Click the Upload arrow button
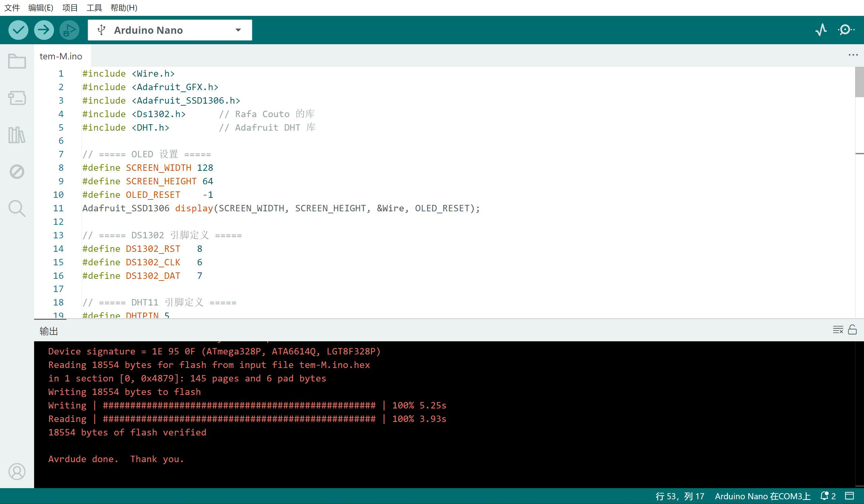Image resolution: width=864 pixels, height=504 pixels. [44, 30]
